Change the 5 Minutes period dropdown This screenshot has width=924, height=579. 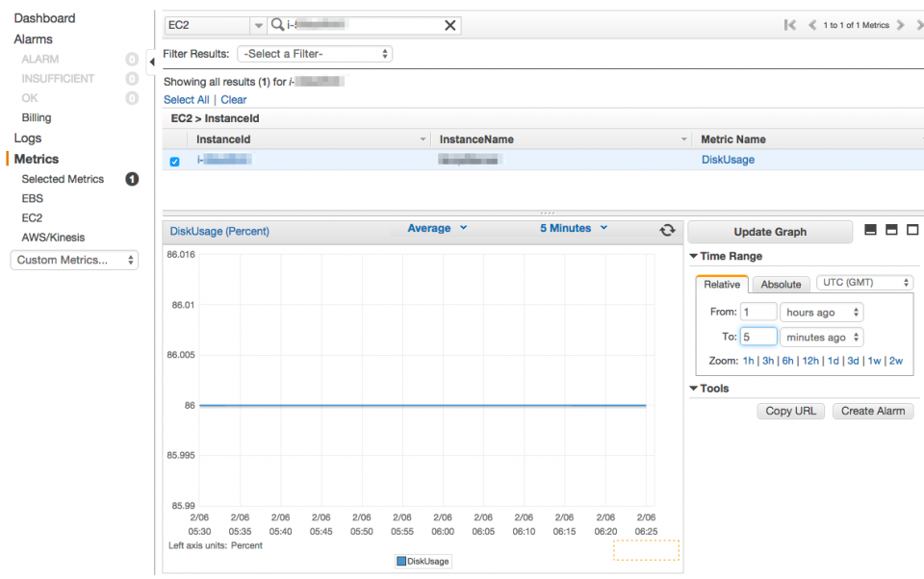tap(574, 228)
